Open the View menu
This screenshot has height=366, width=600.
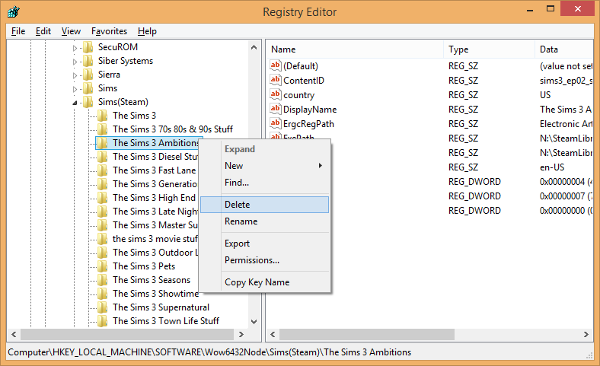click(x=71, y=31)
